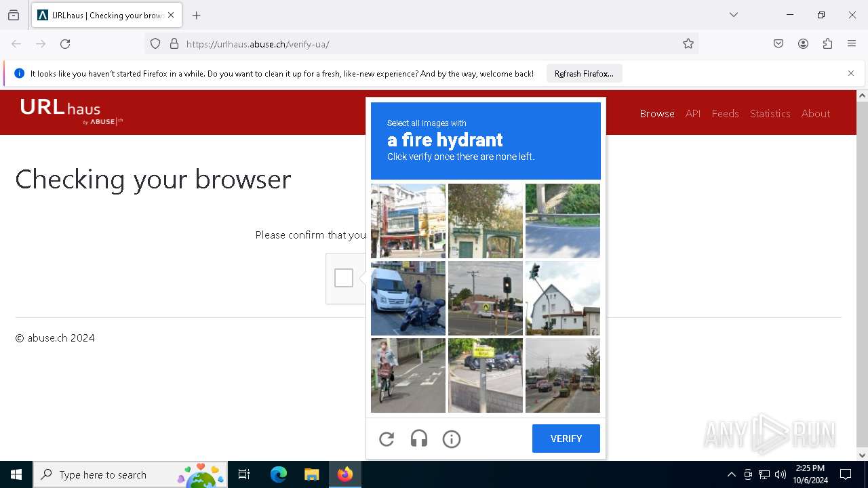Image resolution: width=868 pixels, height=488 pixels.
Task: Open the taskbar clock and date
Action: 810,474
